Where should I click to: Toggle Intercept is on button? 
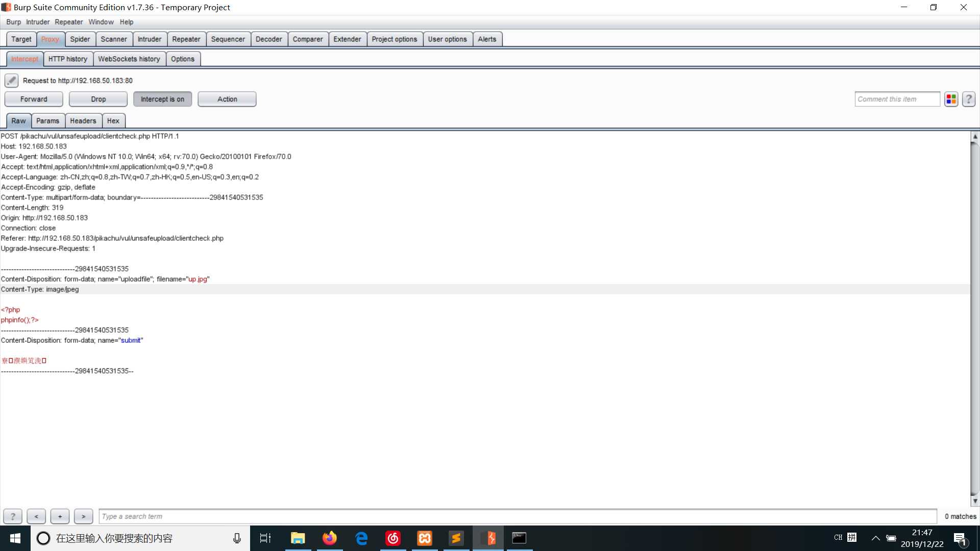point(162,98)
